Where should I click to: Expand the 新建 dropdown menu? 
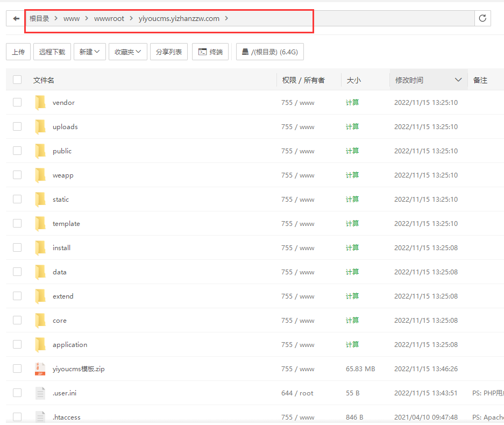[x=89, y=52]
